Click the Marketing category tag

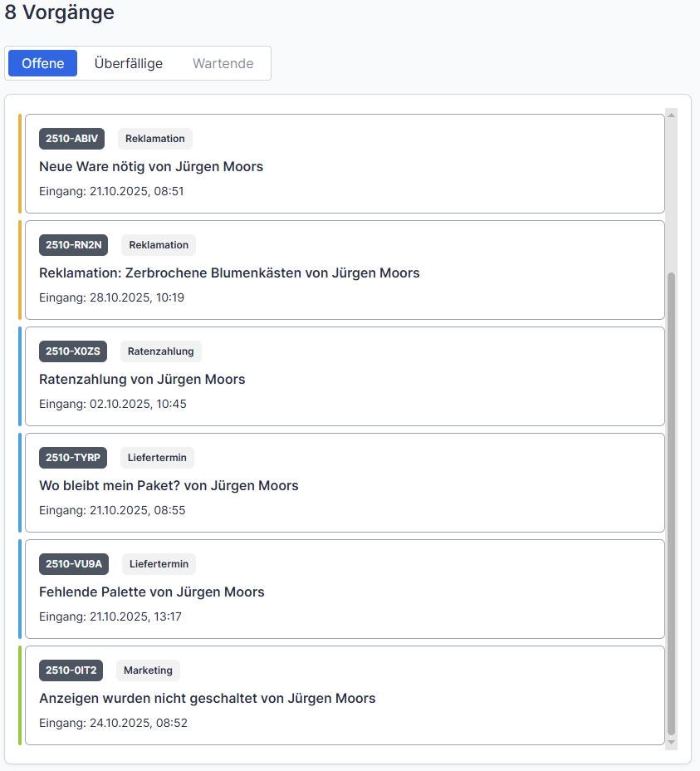click(x=148, y=670)
